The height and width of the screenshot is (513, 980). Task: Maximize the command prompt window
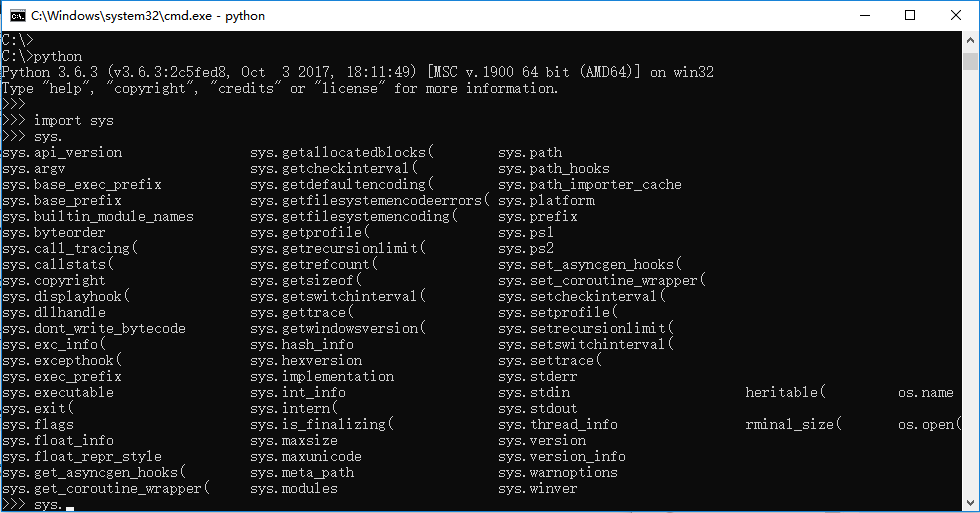click(x=910, y=16)
